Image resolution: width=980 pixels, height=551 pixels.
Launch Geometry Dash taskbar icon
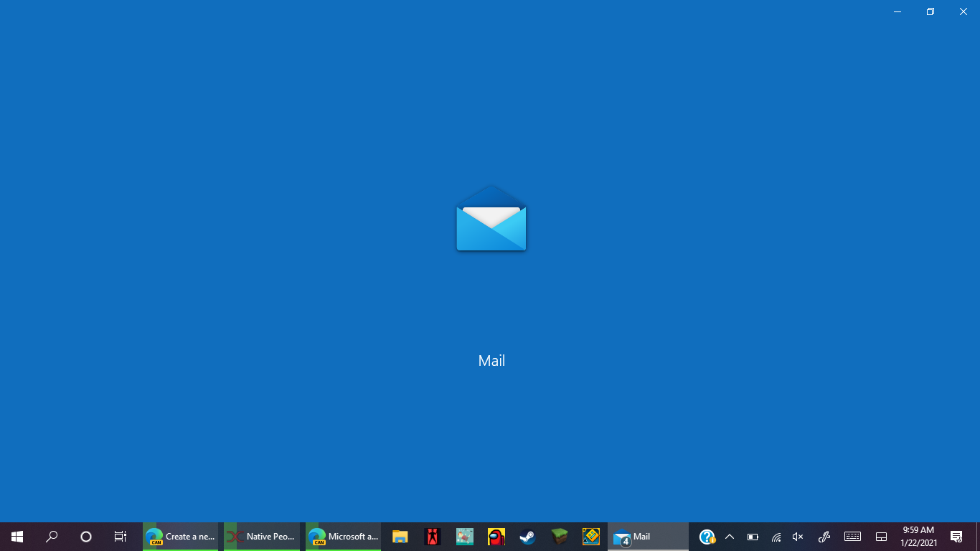pos(591,537)
